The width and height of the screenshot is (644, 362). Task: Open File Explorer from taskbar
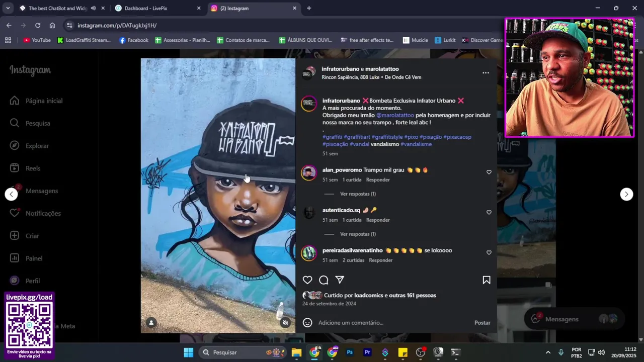(x=296, y=352)
